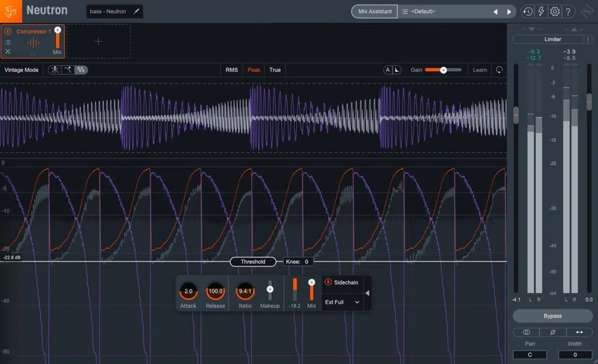598x364 pixels.
Task: Open the Limiter options three-dot menu
Action: click(x=589, y=39)
